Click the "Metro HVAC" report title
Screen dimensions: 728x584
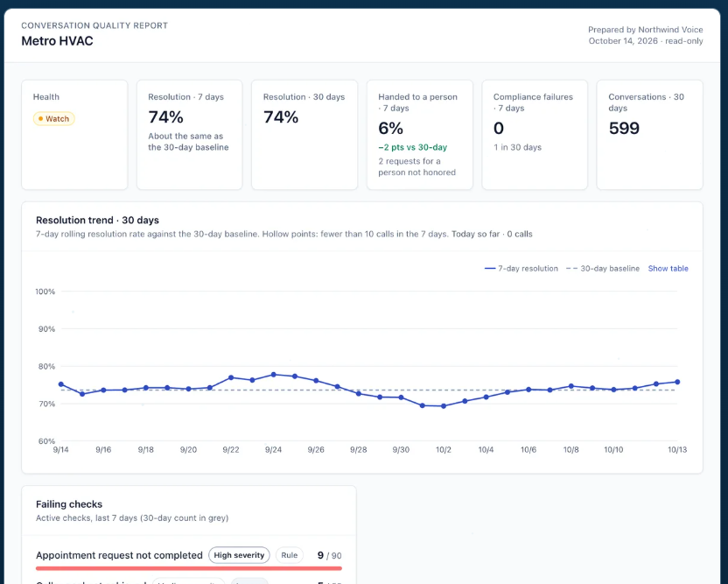(x=57, y=41)
